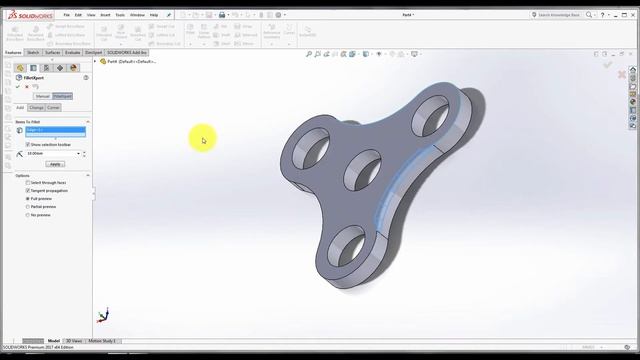The image size is (640, 360).
Task: Open the Display Style icon
Action: coord(366,54)
